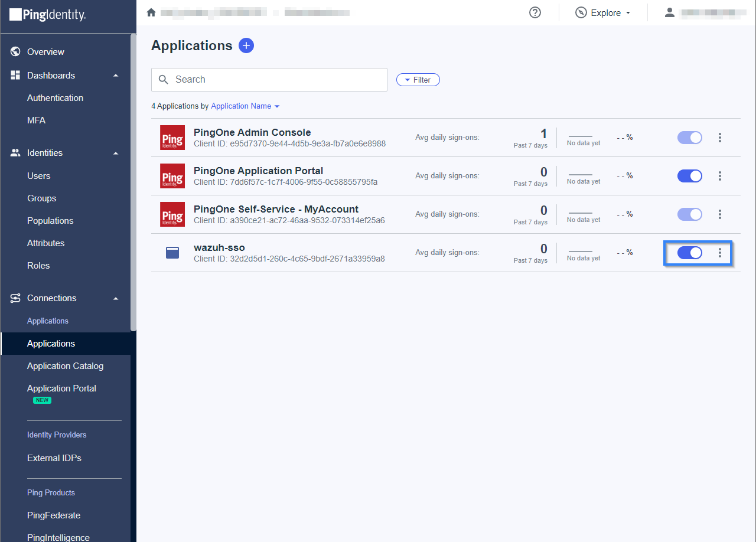Open PingFederate in the sidebar
Screen dimensions: 756x542
54,515
